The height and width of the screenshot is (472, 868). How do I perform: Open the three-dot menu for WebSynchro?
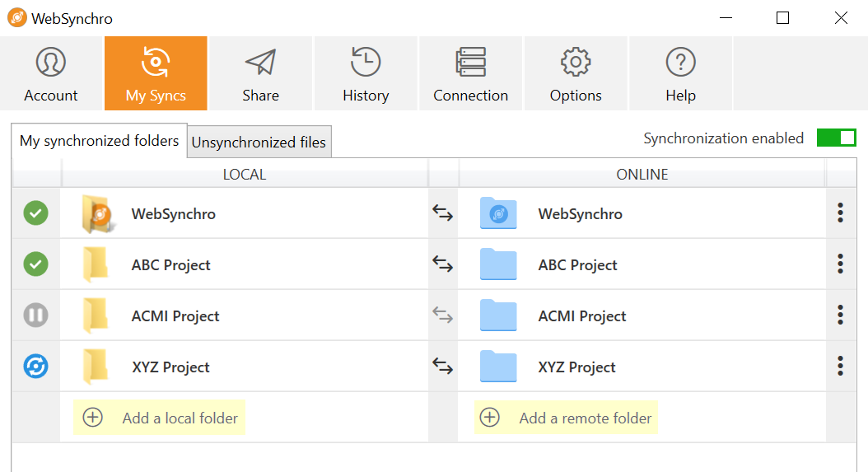[x=840, y=213]
